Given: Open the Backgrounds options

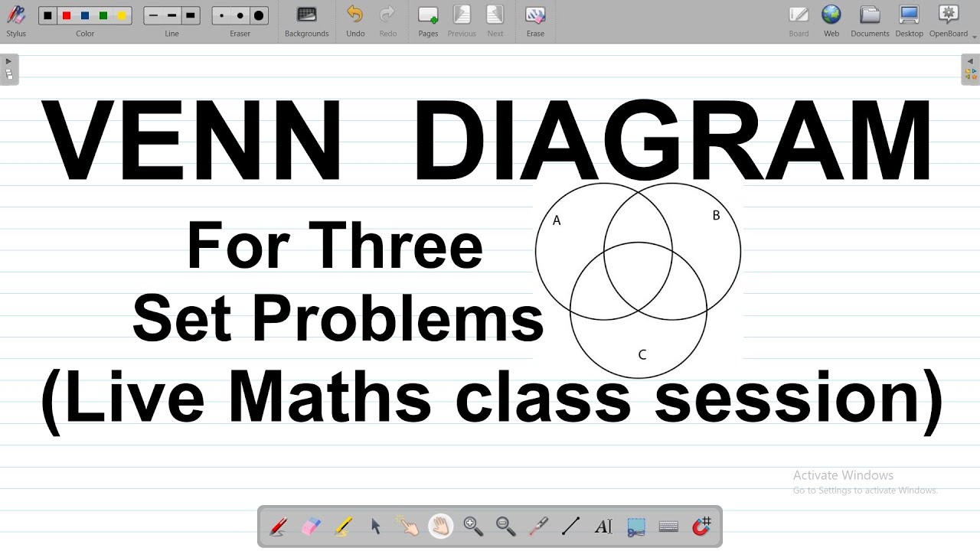Looking at the screenshot, I should tap(306, 21).
